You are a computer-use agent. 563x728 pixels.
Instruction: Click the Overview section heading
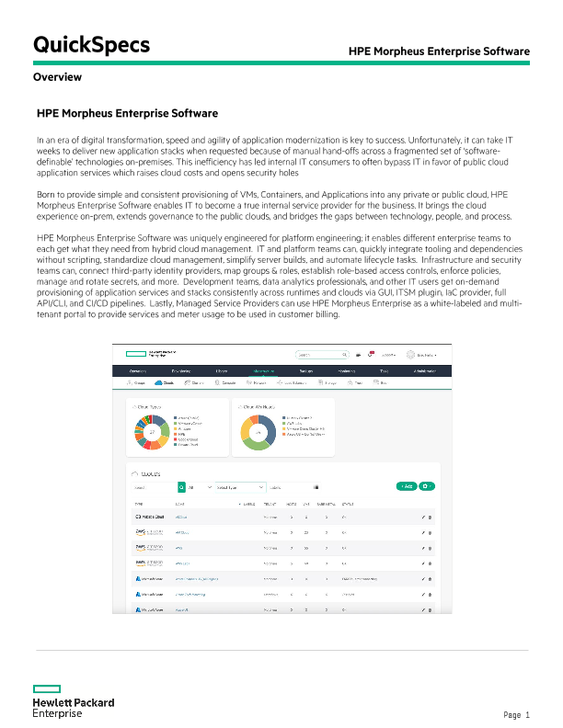pos(57,77)
